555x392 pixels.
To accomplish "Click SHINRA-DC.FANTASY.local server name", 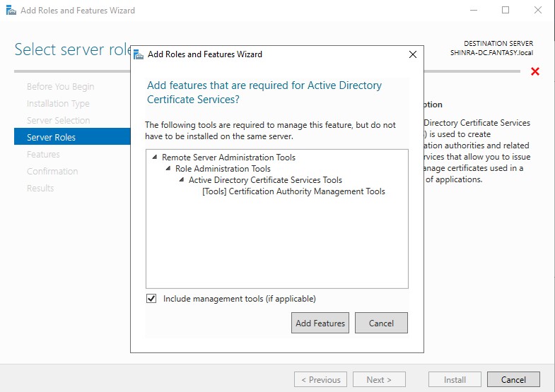I will click(491, 53).
